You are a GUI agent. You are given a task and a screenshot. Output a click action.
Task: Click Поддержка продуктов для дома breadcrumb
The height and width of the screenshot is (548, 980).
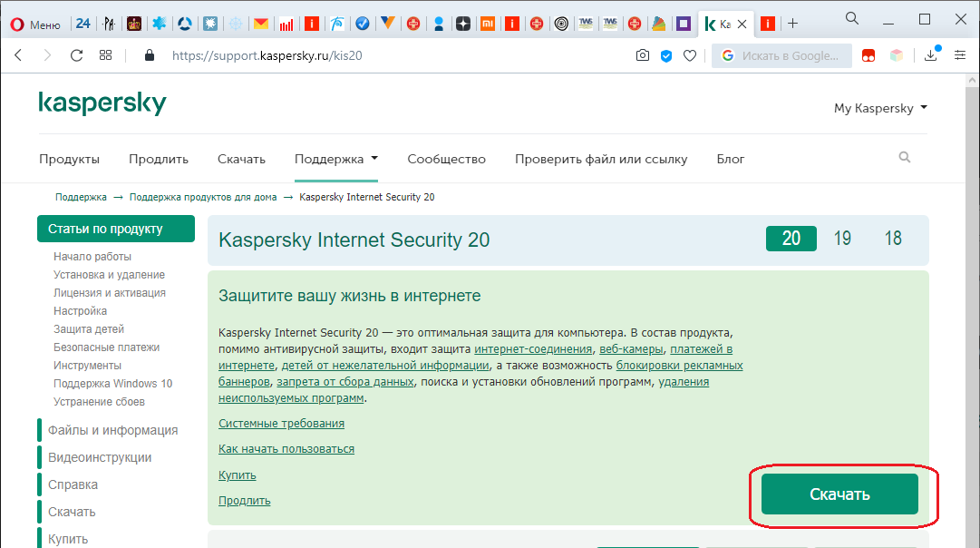[203, 197]
